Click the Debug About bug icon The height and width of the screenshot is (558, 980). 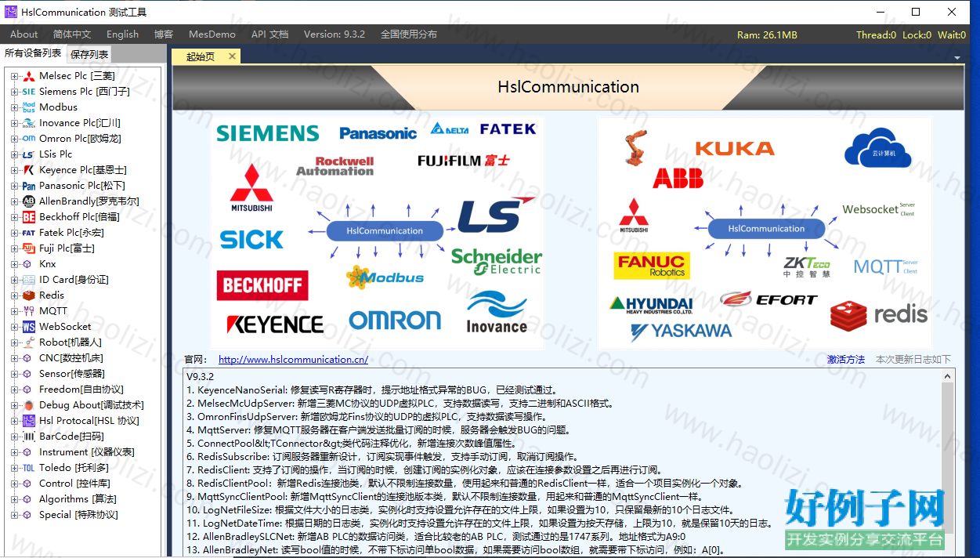pos(28,405)
